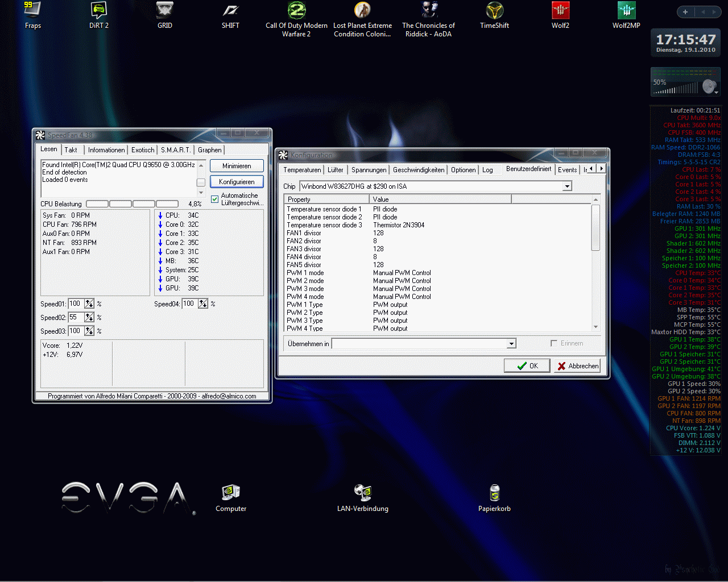Click the Abbrechen cancel button
This screenshot has width=728, height=582.
pyautogui.click(x=577, y=366)
